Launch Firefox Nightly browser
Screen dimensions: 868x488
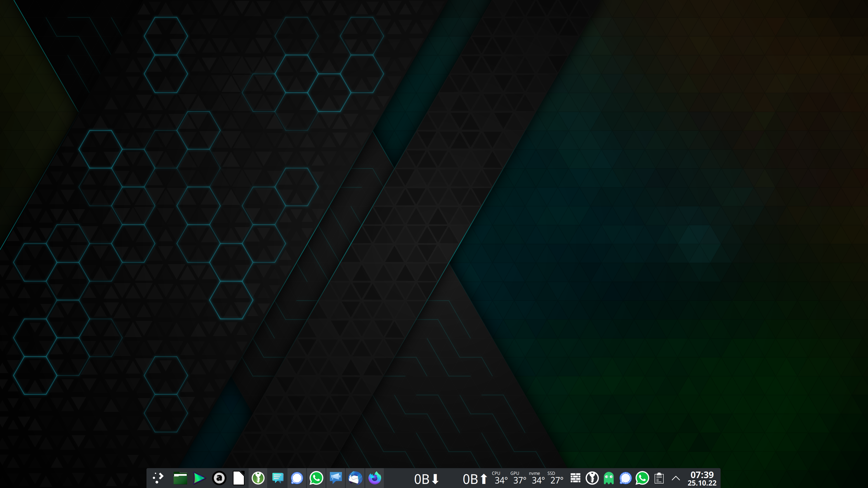coord(374,478)
